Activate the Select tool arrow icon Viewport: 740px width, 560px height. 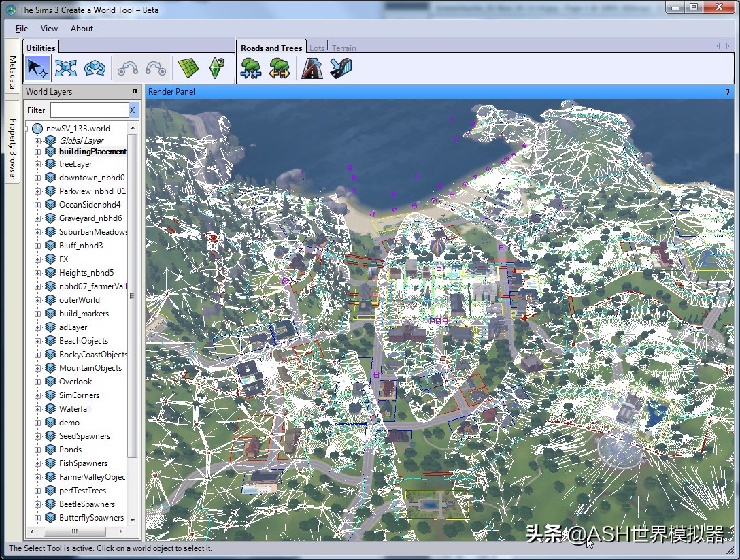click(x=37, y=68)
